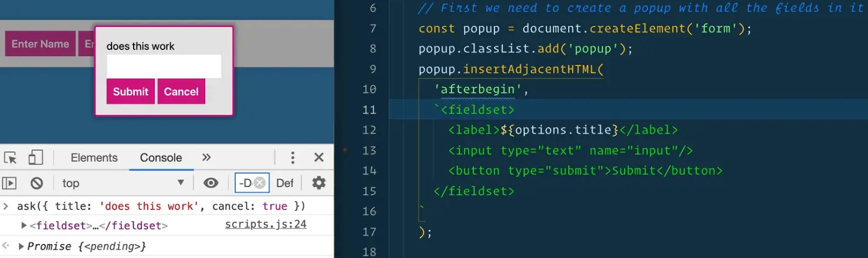Clear the console with the ban icon
Screen dimensions: 868x258
click(x=37, y=183)
